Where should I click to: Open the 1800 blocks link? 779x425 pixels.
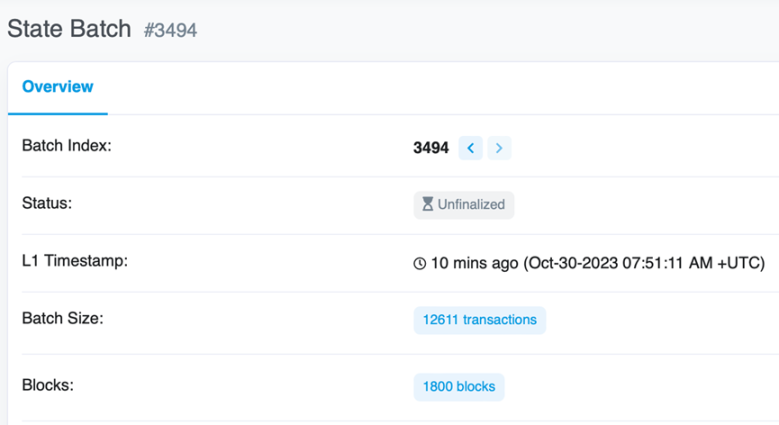(x=459, y=387)
